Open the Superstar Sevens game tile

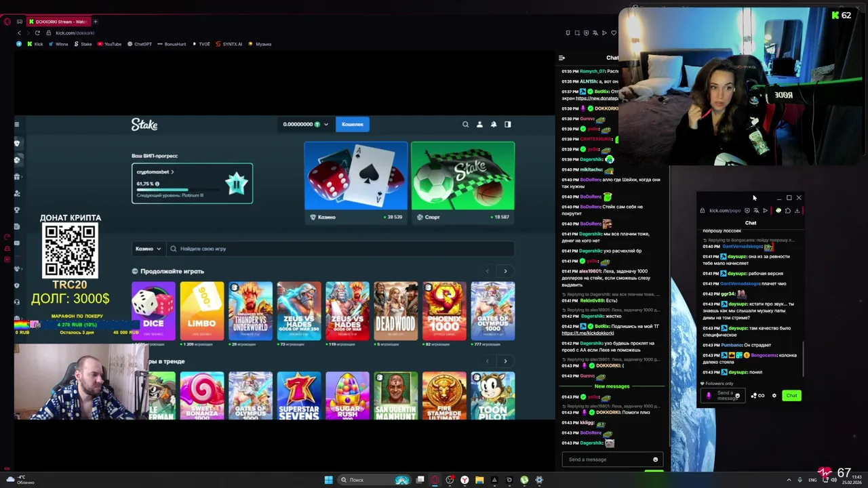click(299, 396)
